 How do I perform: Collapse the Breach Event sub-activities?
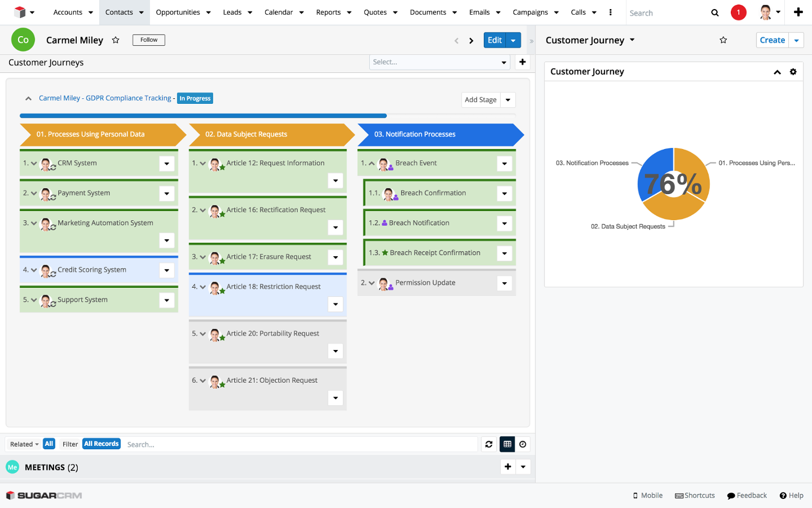pyautogui.click(x=372, y=164)
